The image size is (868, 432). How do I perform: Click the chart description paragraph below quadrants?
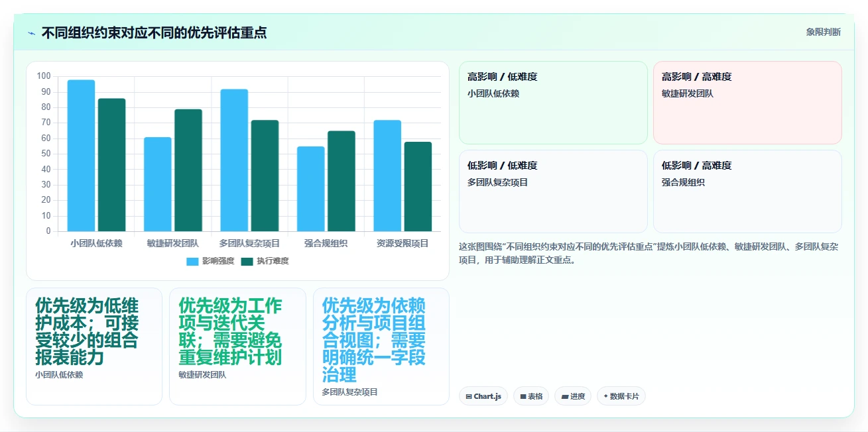coord(650,253)
